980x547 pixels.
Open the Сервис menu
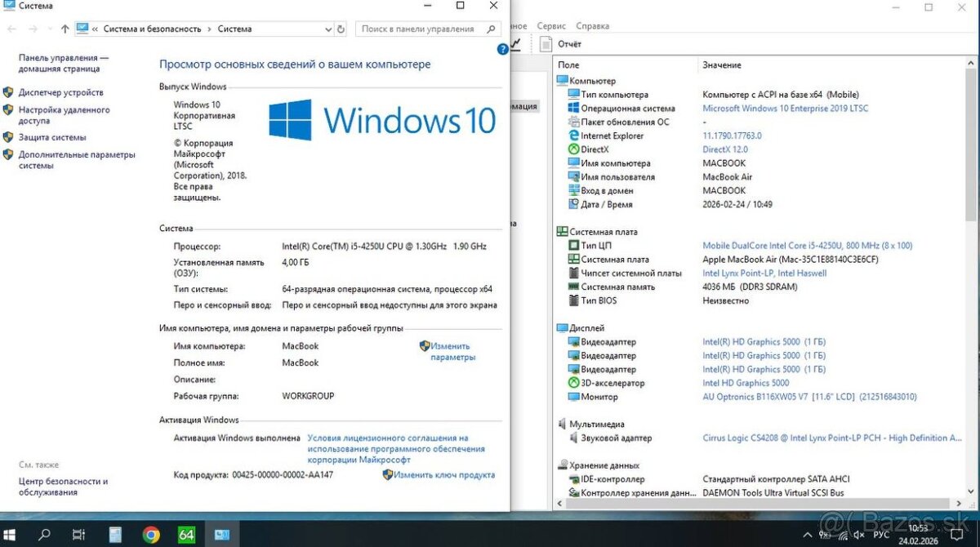click(551, 25)
